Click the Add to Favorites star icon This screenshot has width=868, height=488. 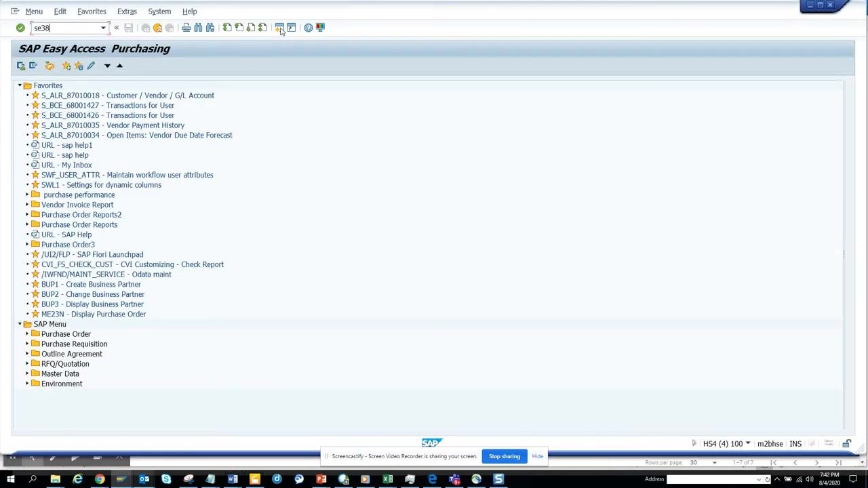click(66, 66)
